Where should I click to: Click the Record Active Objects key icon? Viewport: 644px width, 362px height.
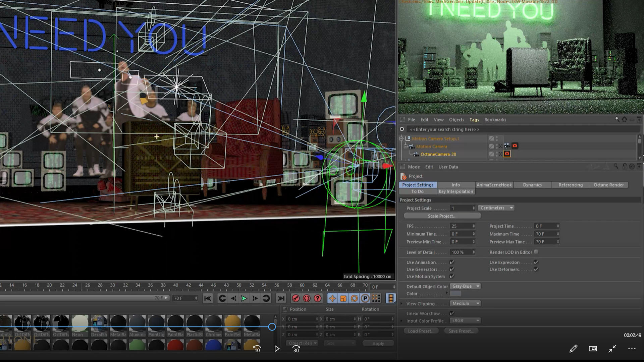point(296,298)
